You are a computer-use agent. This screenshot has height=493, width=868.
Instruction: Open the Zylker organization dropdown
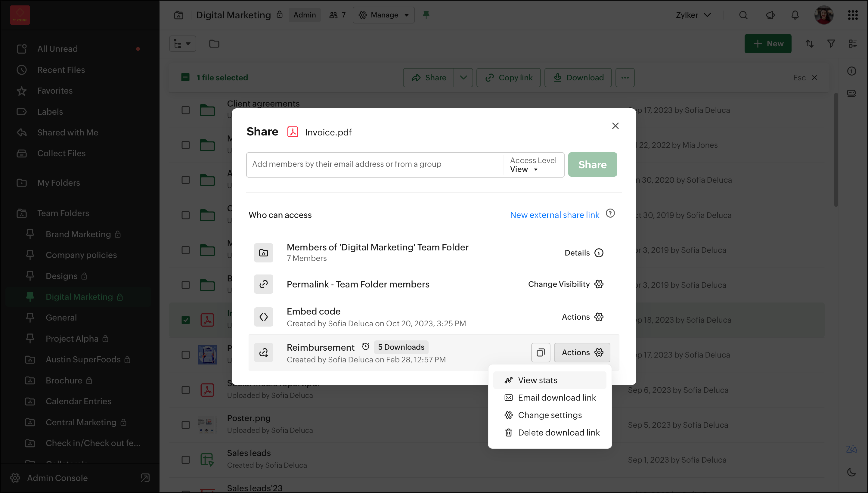click(x=693, y=15)
